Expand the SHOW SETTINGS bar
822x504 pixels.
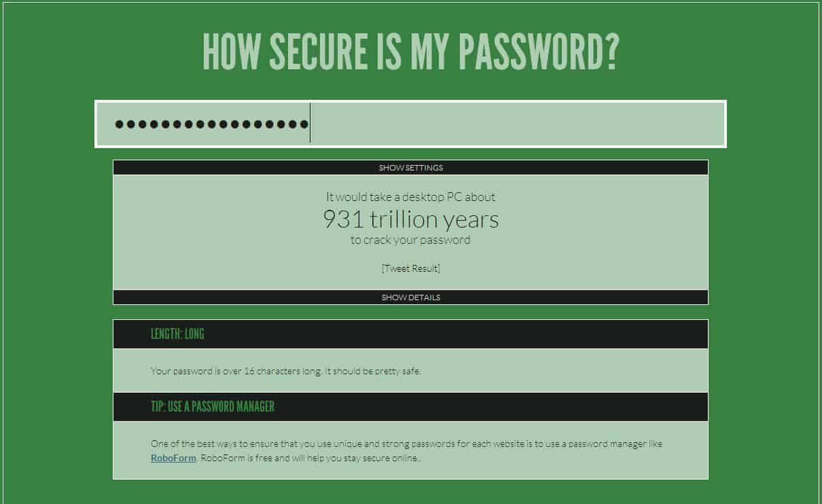410,168
